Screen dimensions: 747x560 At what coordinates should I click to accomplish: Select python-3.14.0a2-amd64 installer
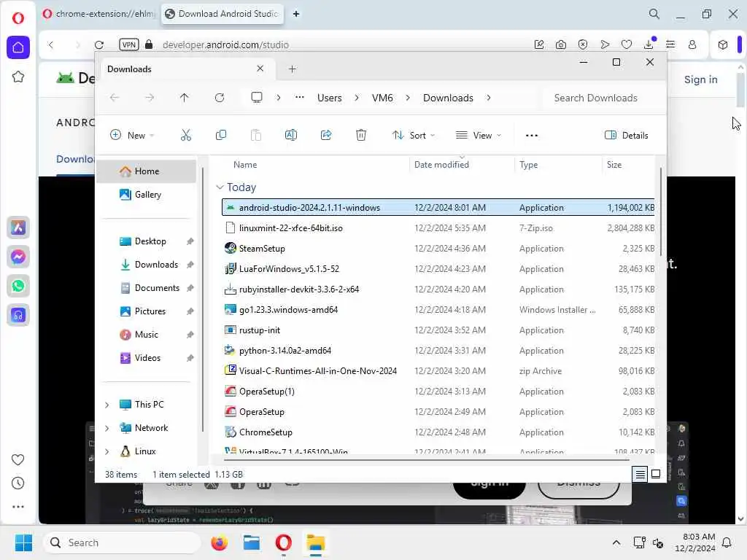point(438,351)
